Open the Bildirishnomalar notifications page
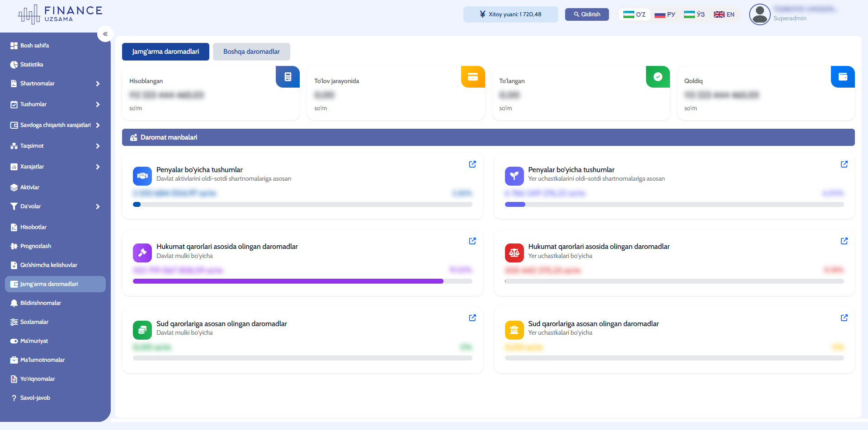Screen dimensions: 868x430 [40, 303]
